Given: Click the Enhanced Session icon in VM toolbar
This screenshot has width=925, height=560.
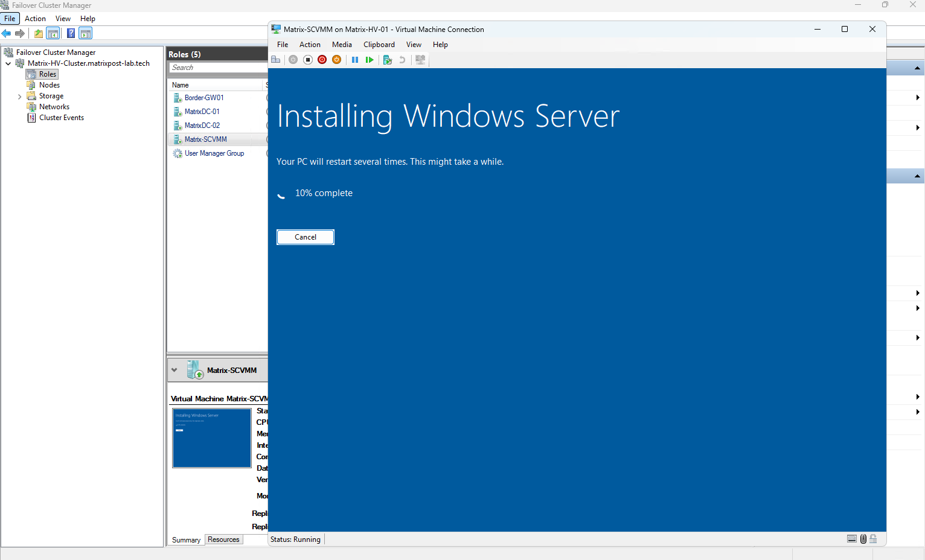Looking at the screenshot, I should 420,60.
